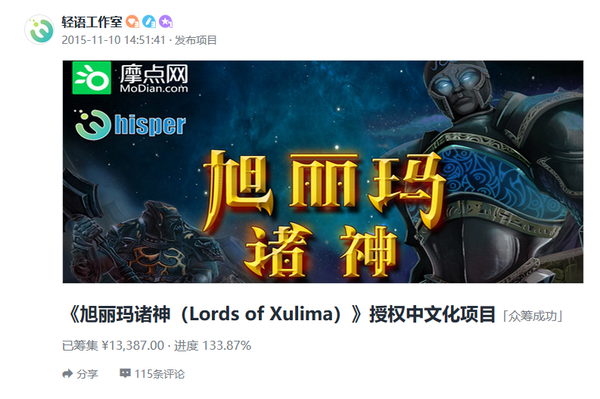
Task: Click the share arrow icon
Action: click(x=67, y=374)
